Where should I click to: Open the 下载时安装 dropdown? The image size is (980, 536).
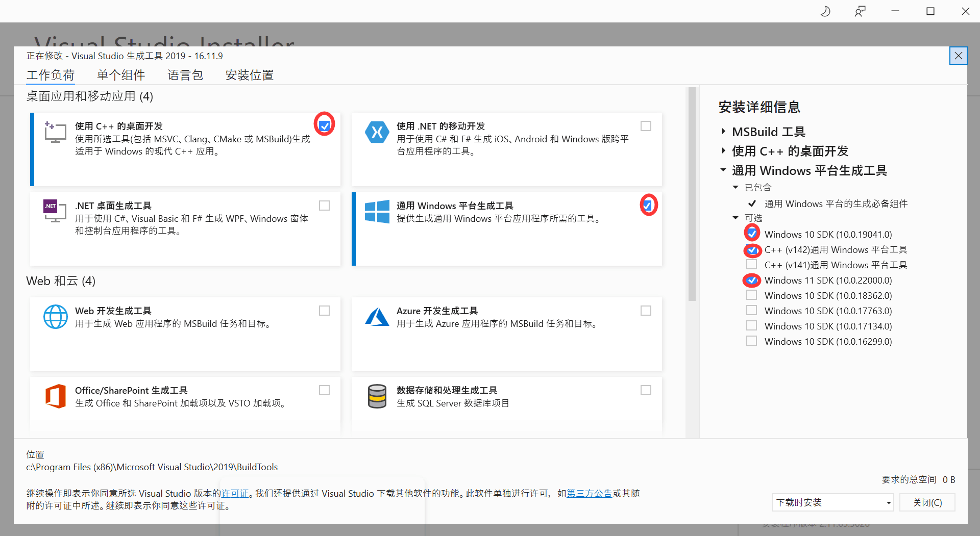pyautogui.click(x=832, y=502)
